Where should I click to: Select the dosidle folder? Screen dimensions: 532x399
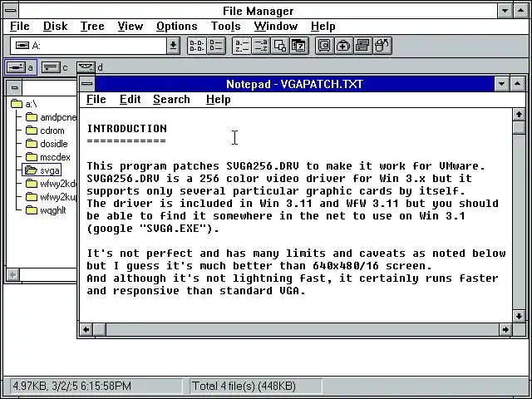coord(47,144)
